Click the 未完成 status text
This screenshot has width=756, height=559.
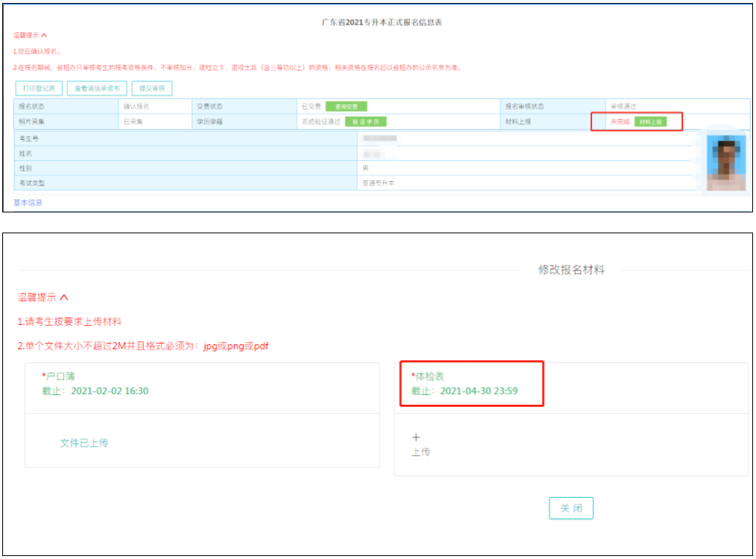pos(620,121)
